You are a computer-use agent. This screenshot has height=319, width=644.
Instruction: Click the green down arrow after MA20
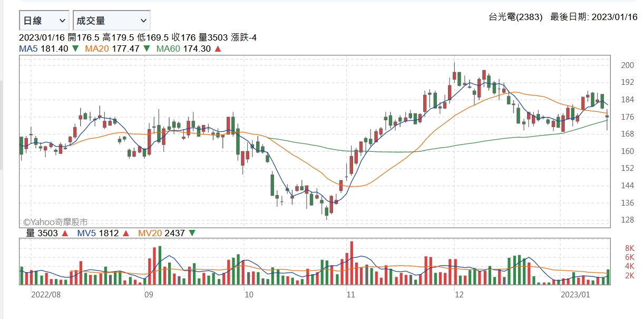tap(147, 49)
